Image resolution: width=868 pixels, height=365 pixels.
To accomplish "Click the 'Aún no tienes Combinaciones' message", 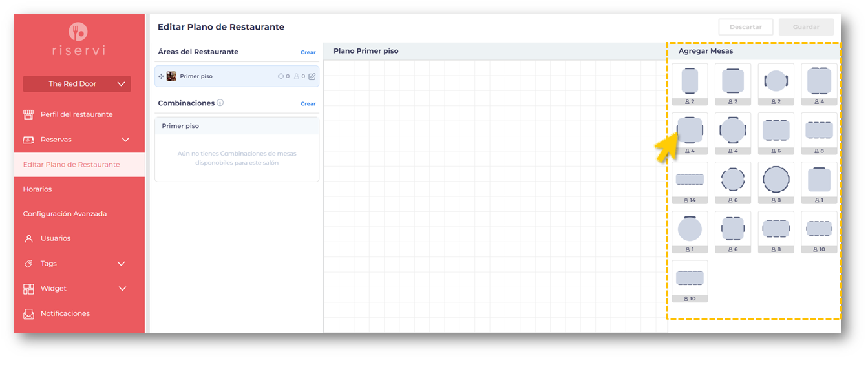I will 237,158.
